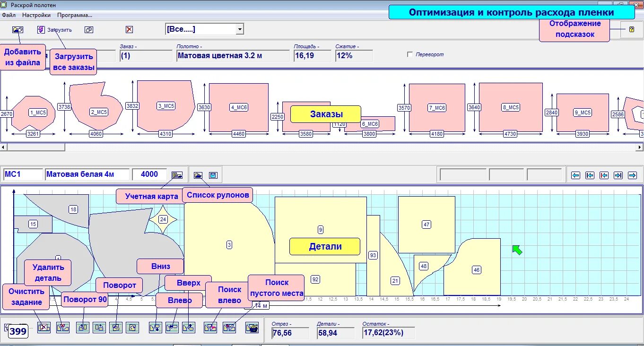Open the roll list folder icon
644x346 pixels.
pyautogui.click(x=198, y=175)
